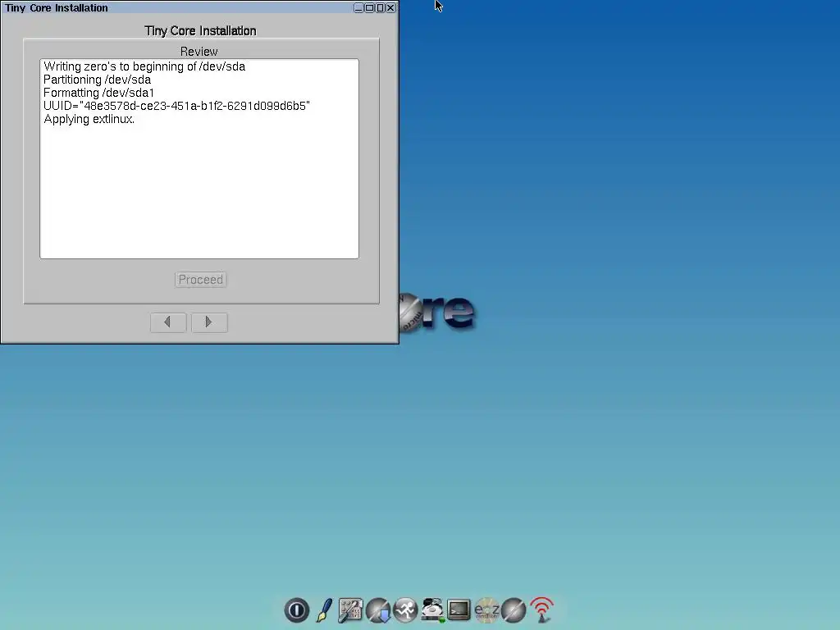The height and width of the screenshot is (630, 840).
Task: Click the "Partitioning /dev/sda" line
Action: 97,80
